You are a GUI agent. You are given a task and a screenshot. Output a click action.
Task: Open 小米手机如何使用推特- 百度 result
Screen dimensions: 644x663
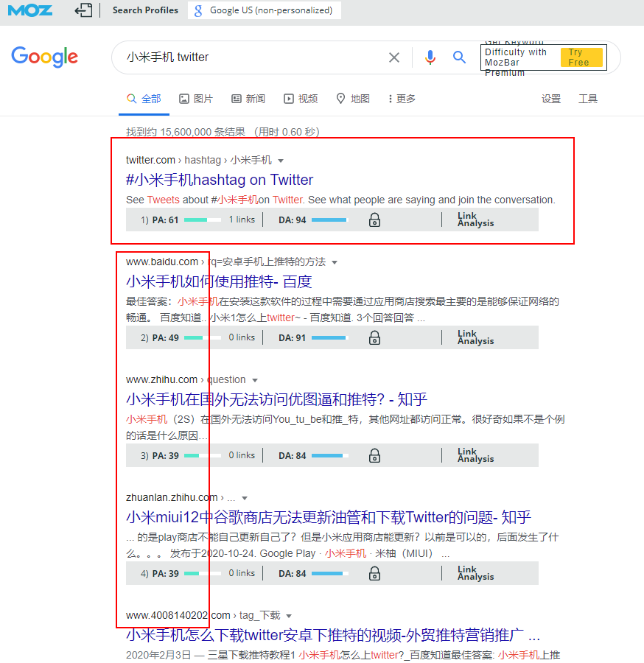(219, 281)
